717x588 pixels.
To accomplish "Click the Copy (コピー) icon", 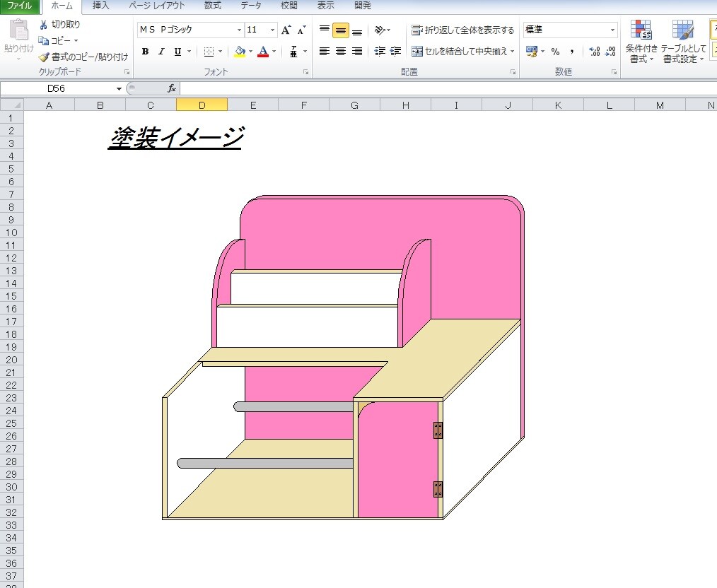I will coord(43,41).
